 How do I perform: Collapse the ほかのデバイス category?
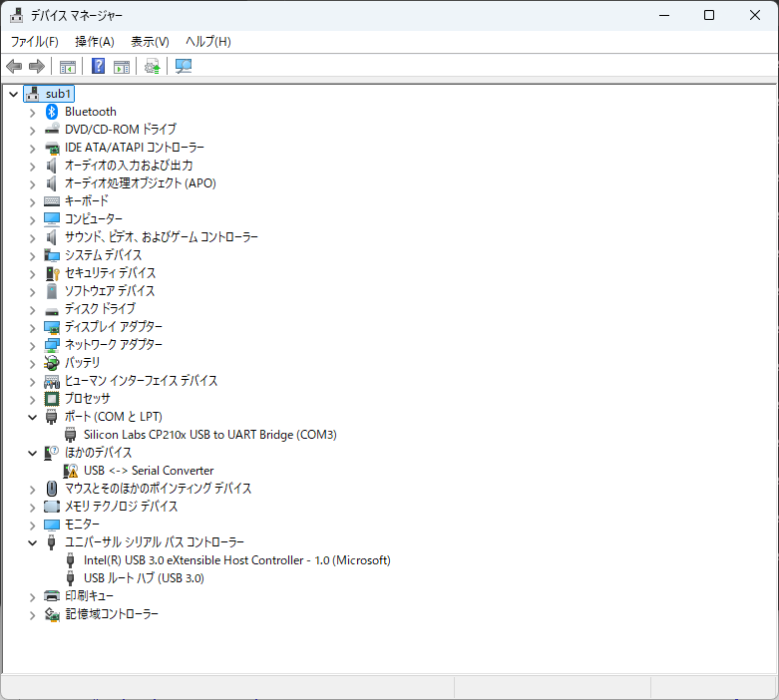32,453
